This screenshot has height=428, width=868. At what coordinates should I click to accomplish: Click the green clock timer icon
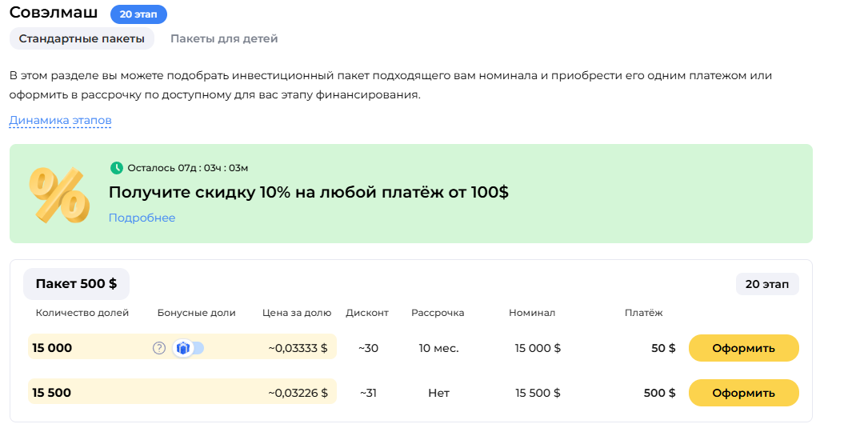[116, 168]
